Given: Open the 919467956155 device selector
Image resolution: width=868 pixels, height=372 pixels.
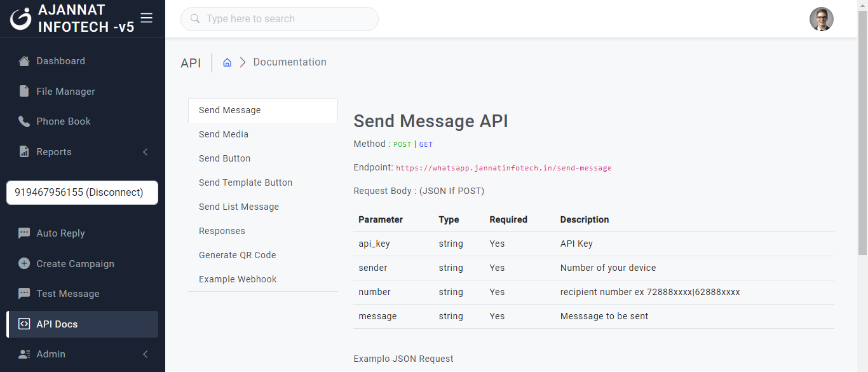Looking at the screenshot, I should tap(82, 193).
